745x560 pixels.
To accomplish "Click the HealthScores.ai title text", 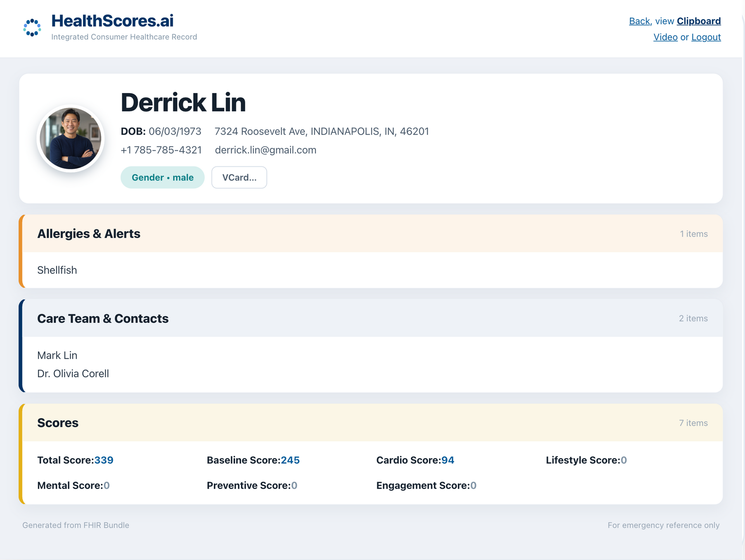I will pos(113,21).
